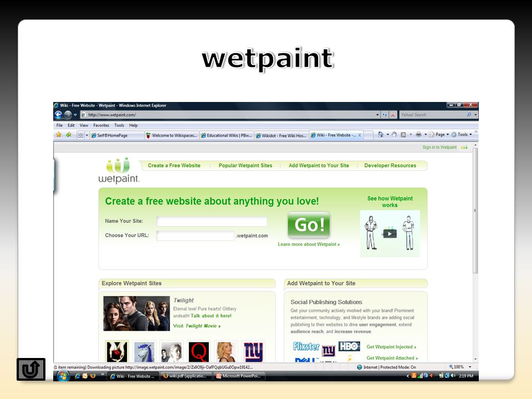Image resolution: width=532 pixels, height=399 pixels.
Task: Click the Refresh page icon
Action: click(x=385, y=115)
